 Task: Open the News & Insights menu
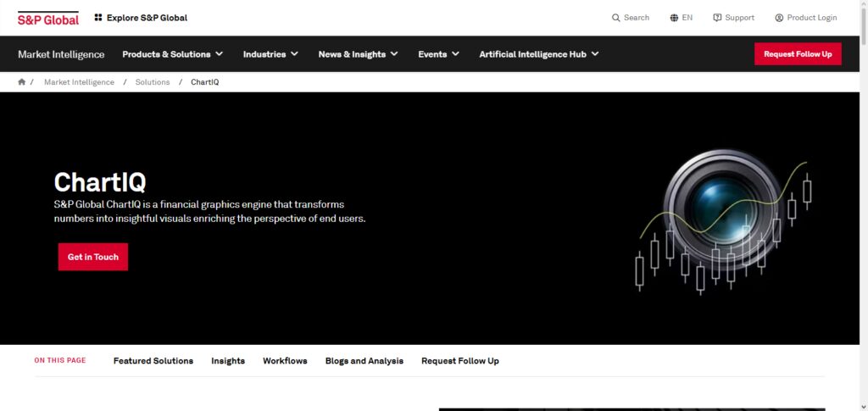pos(352,54)
